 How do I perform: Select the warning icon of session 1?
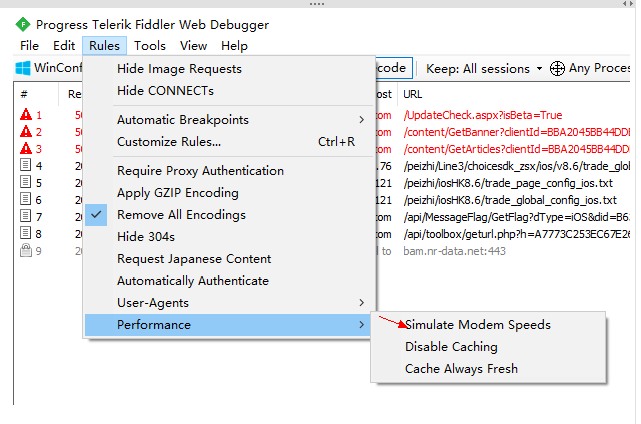click(26, 114)
